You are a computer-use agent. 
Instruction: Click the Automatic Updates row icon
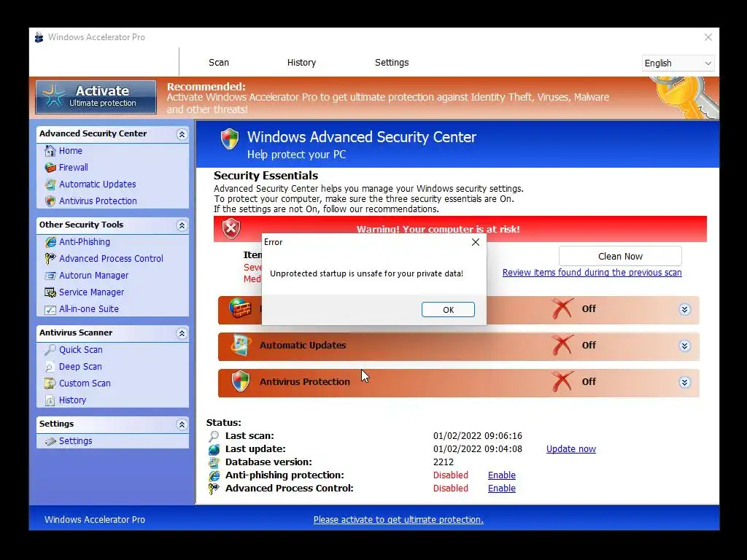pos(241,345)
